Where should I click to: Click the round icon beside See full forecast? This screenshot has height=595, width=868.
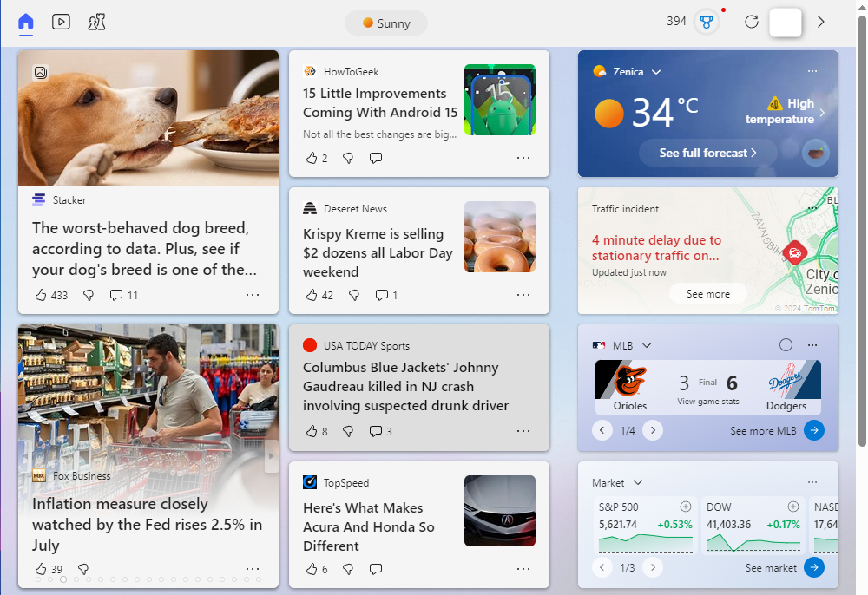point(816,154)
